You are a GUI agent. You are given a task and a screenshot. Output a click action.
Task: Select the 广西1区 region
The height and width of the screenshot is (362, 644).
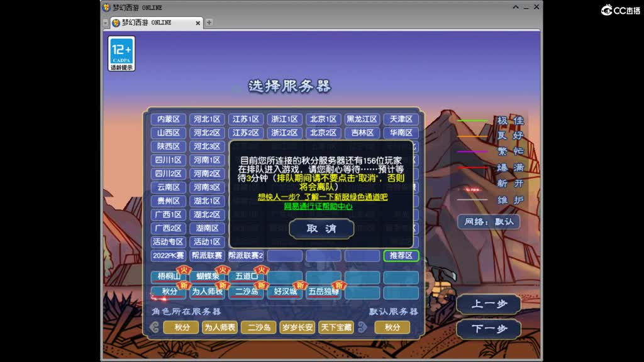[169, 214]
